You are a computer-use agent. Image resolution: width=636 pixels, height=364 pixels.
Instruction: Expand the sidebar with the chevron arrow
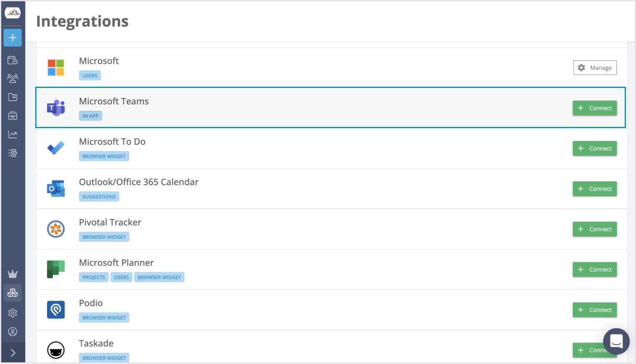tap(13, 352)
